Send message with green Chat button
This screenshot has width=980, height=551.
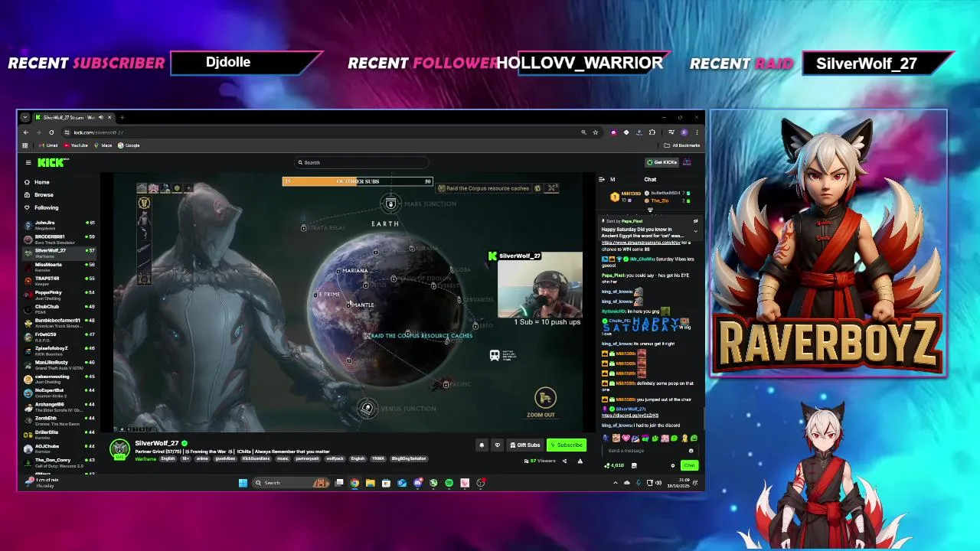click(x=689, y=465)
